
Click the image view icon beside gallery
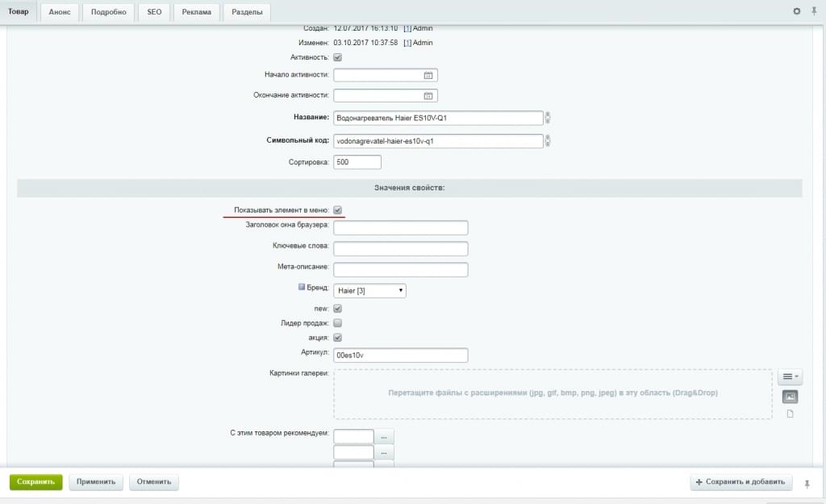(x=790, y=397)
